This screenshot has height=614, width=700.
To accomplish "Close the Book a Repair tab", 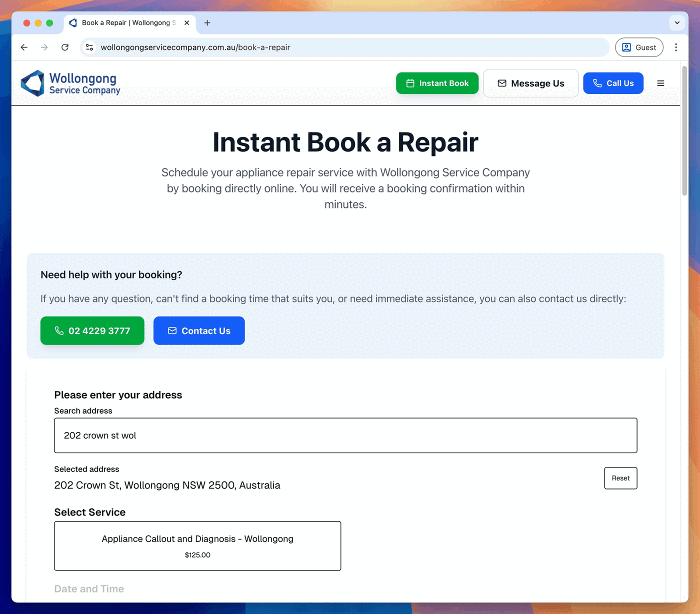I will pos(186,23).
